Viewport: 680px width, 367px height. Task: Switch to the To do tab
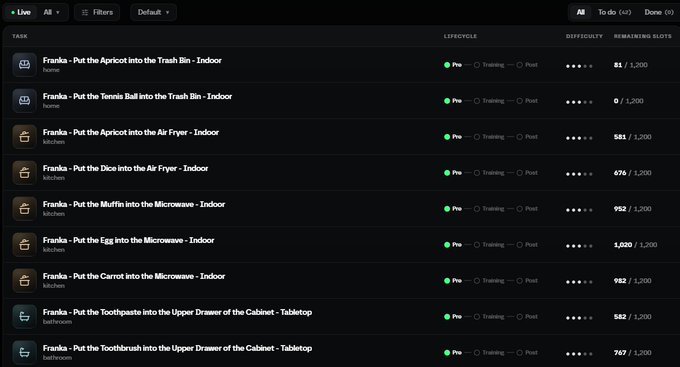point(614,12)
